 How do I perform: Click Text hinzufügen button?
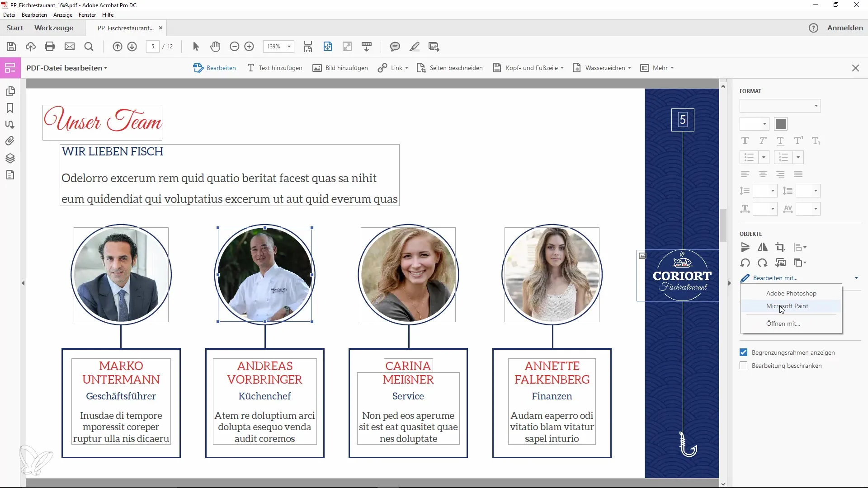275,68
